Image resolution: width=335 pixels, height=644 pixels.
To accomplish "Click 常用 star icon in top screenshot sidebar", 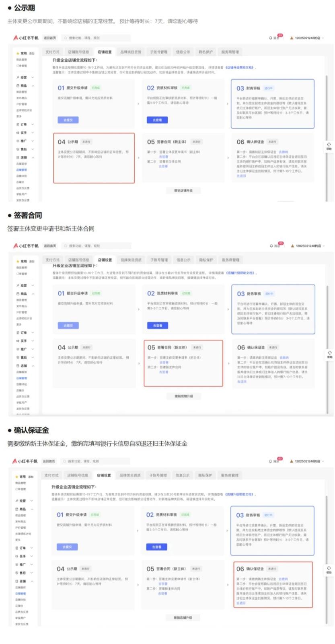I will pyautogui.click(x=17, y=53).
